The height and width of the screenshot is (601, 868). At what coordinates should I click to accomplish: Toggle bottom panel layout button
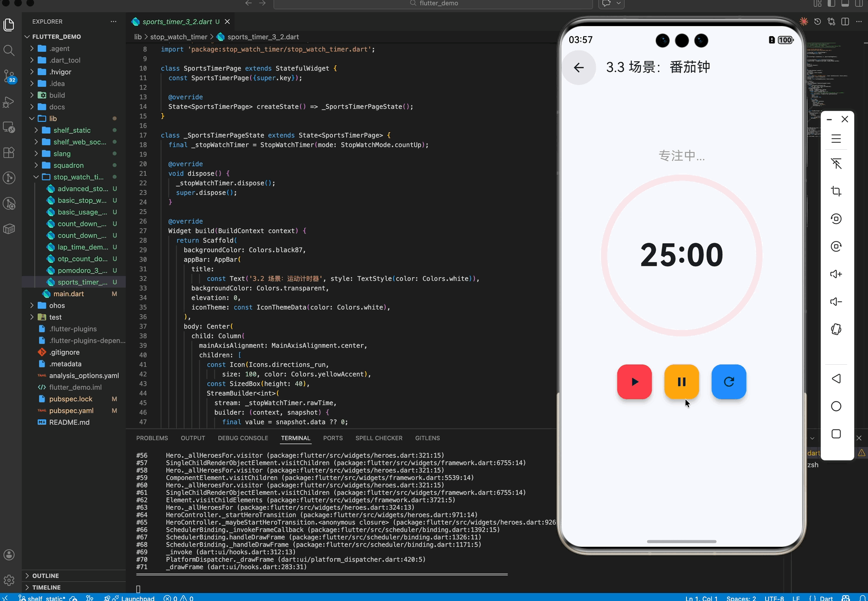(845, 3)
